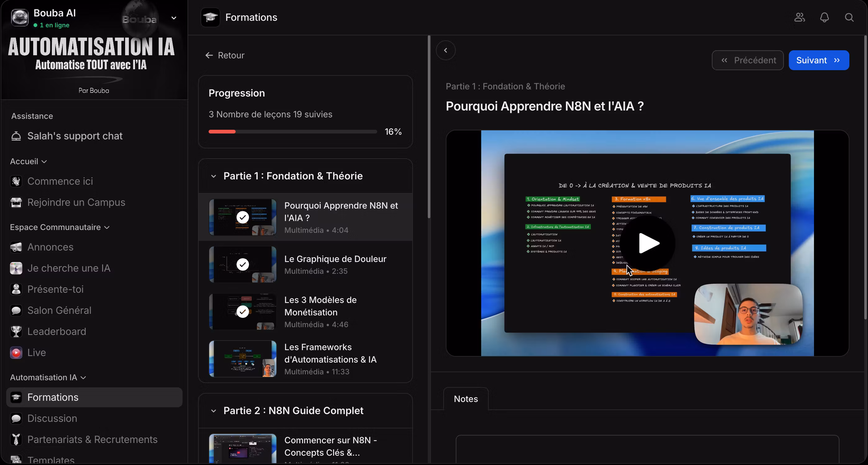Open the search magnifier icon
This screenshot has width=868, height=465.
click(849, 17)
